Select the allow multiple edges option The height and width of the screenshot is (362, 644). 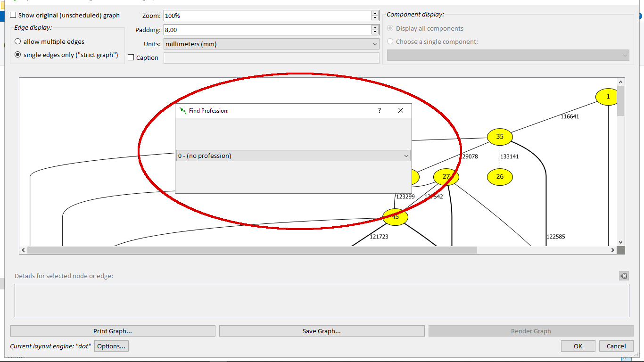coord(17,41)
